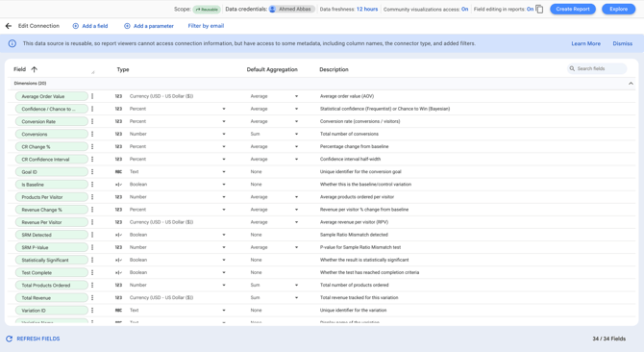Viewport: 644px width, 352px height.
Task: Open three-dot menu for Conversion Rate
Action: point(92,121)
